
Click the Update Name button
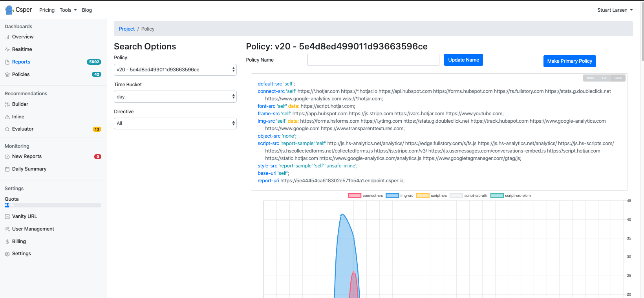463,60
